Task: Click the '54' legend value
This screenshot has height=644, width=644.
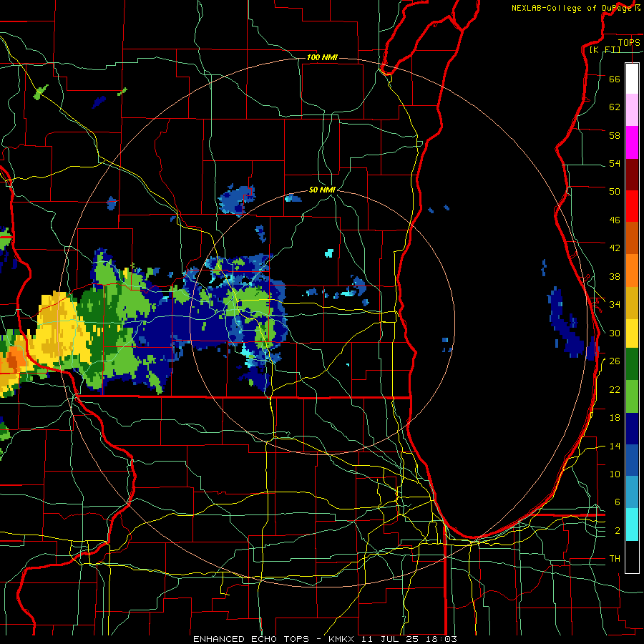Action: [615, 163]
